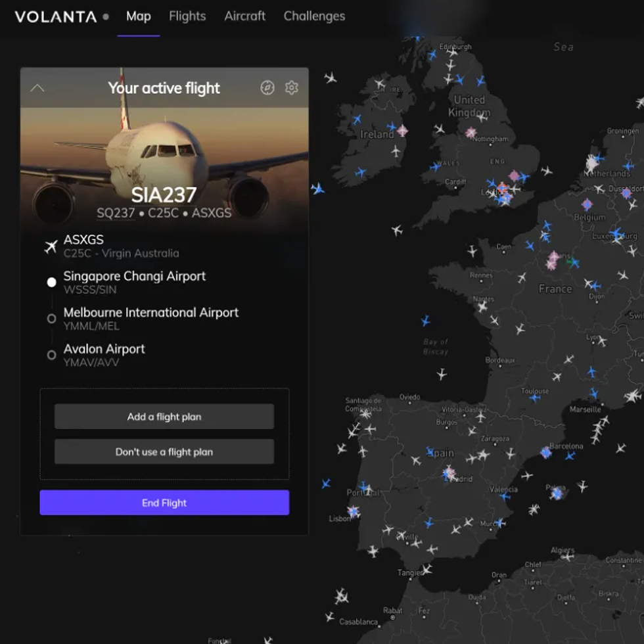Click the YMAV/AVV airport code
Viewport: 644px width, 644px height.
click(91, 362)
